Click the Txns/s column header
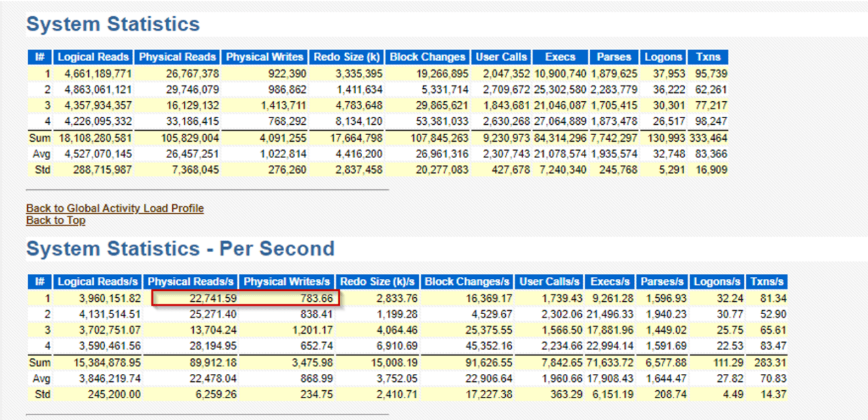868x420 pixels. click(767, 282)
